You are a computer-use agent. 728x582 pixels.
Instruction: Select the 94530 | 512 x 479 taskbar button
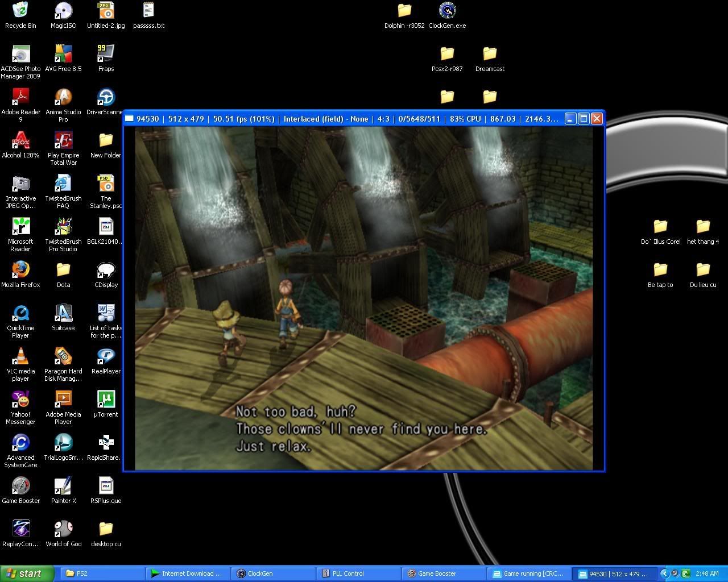pos(614,573)
